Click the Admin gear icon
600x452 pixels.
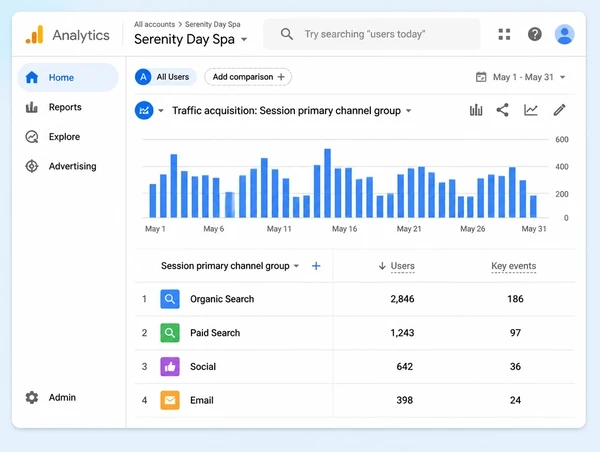[32, 397]
